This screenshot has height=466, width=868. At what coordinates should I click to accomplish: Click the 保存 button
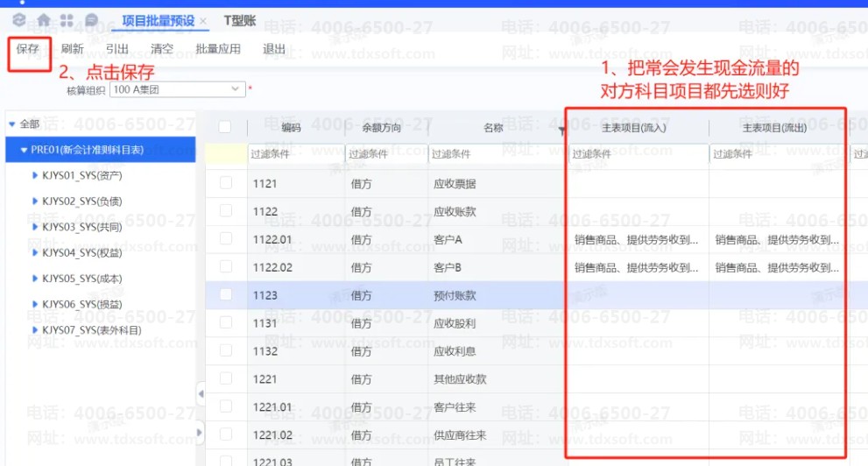[28, 49]
